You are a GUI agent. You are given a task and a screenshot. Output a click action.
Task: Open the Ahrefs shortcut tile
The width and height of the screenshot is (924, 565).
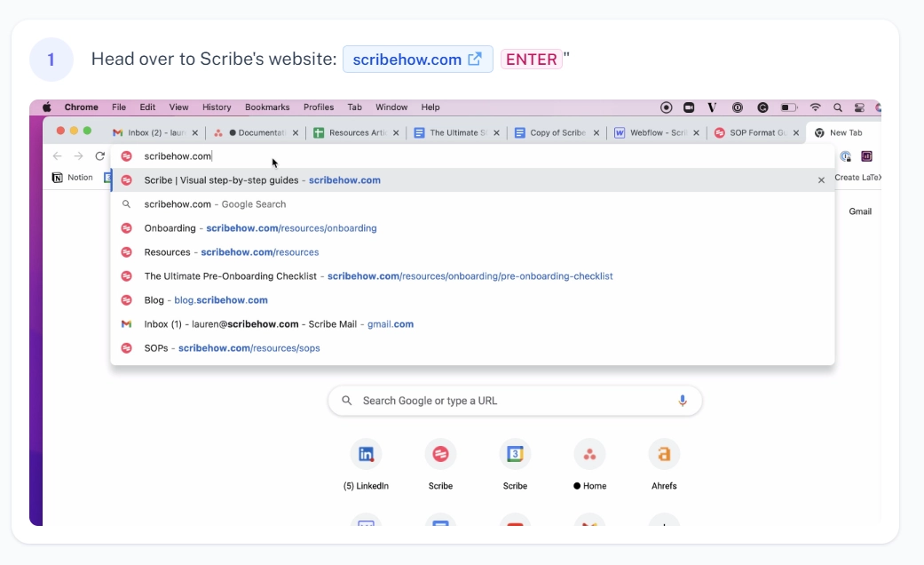click(x=664, y=466)
